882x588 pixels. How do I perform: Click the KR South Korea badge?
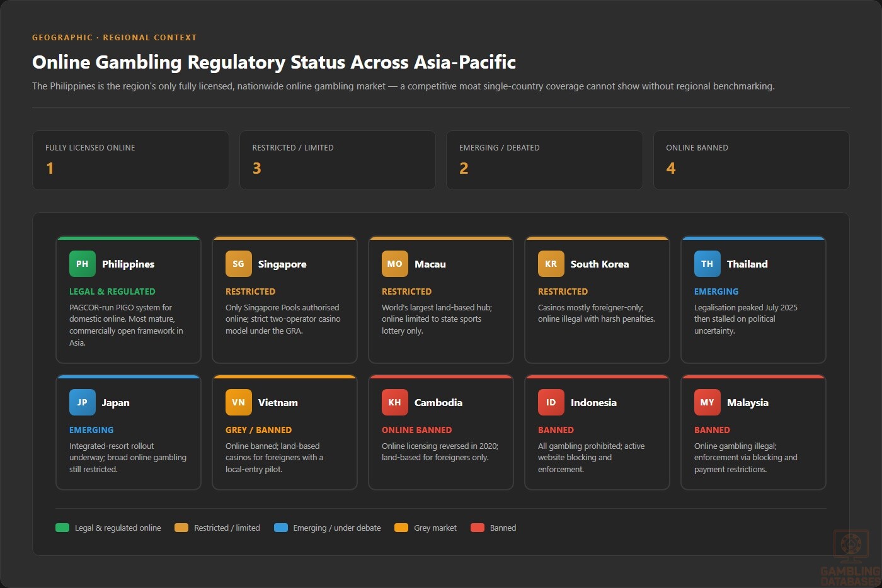point(551,264)
